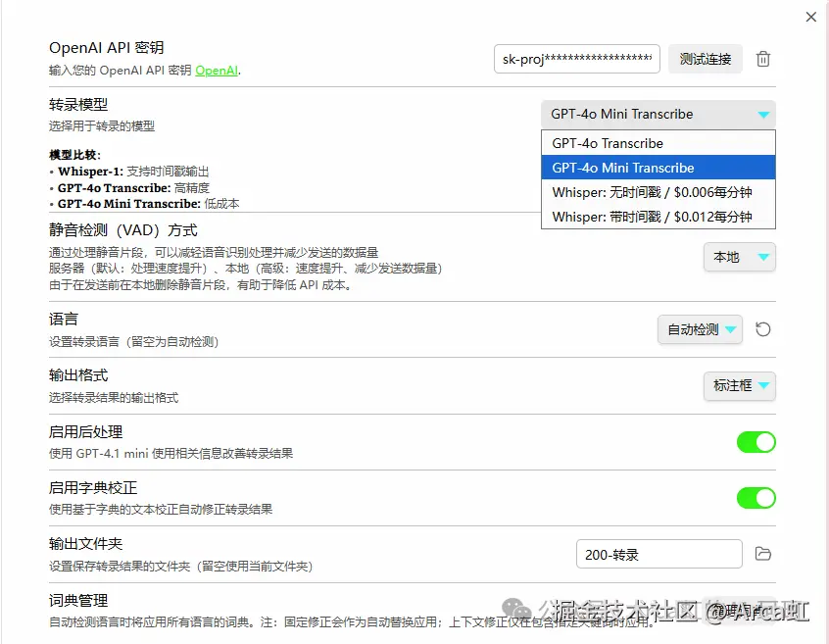Click the 输出文件夹 setting heading
Image resolution: width=829 pixels, height=644 pixels.
coord(85,544)
